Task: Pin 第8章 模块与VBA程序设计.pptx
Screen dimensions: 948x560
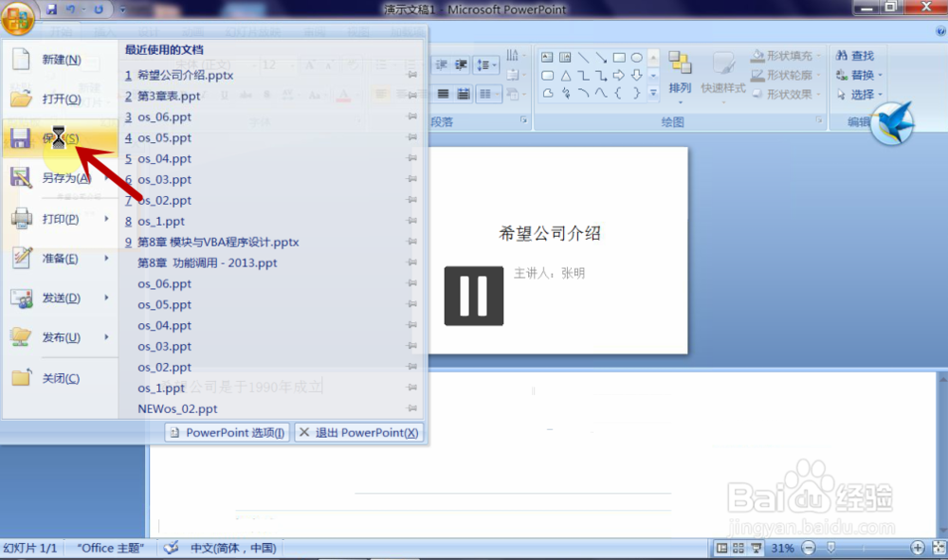Action: (411, 242)
